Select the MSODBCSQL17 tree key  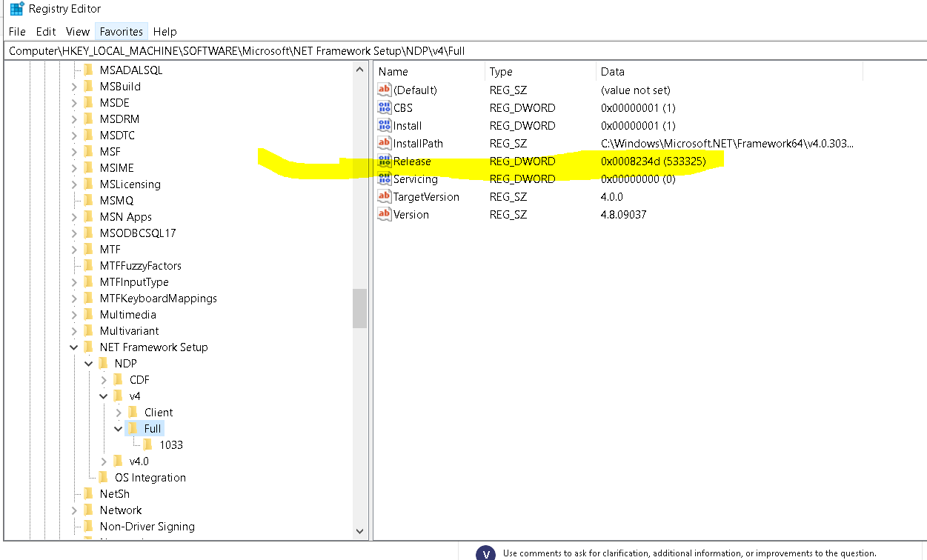coord(138,233)
